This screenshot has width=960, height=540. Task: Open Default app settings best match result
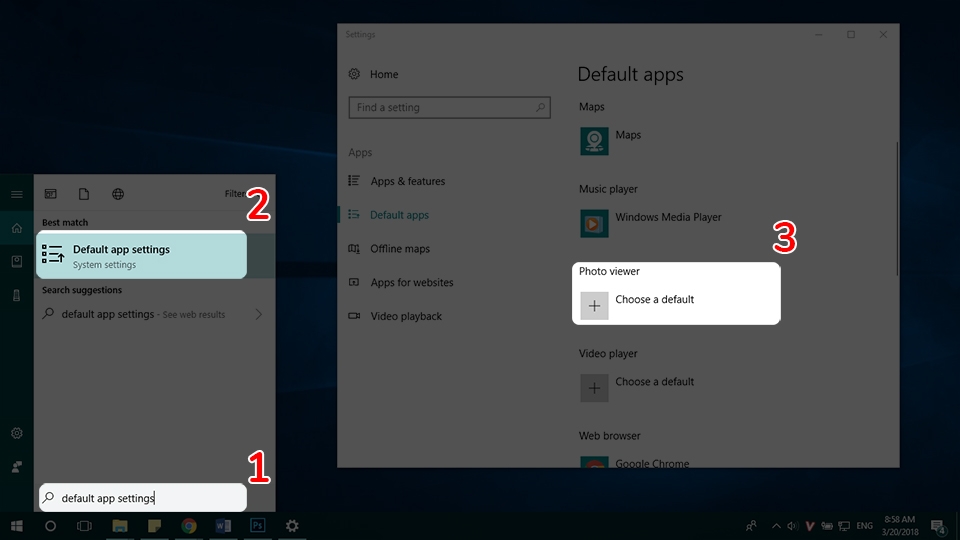pyautogui.click(x=141, y=255)
